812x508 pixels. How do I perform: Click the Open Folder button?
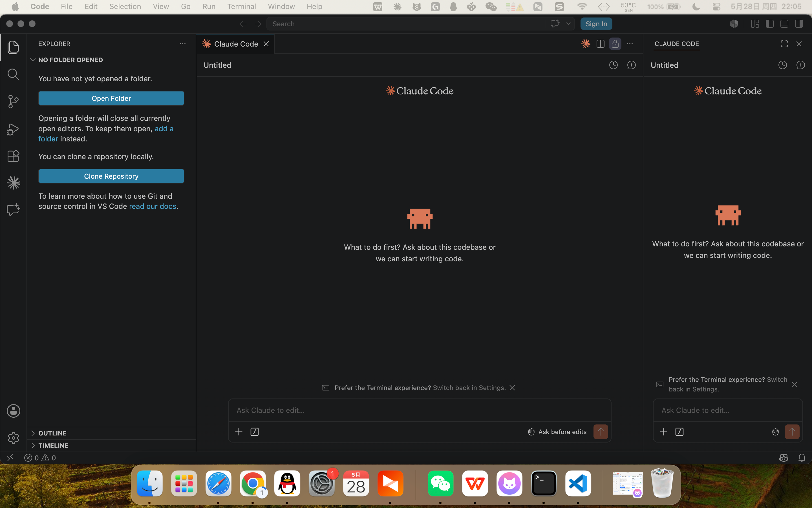click(x=111, y=98)
